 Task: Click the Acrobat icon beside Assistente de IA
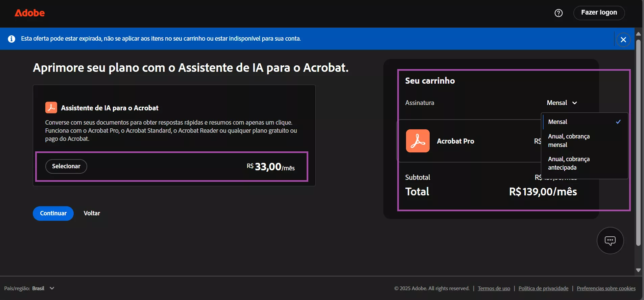click(51, 108)
